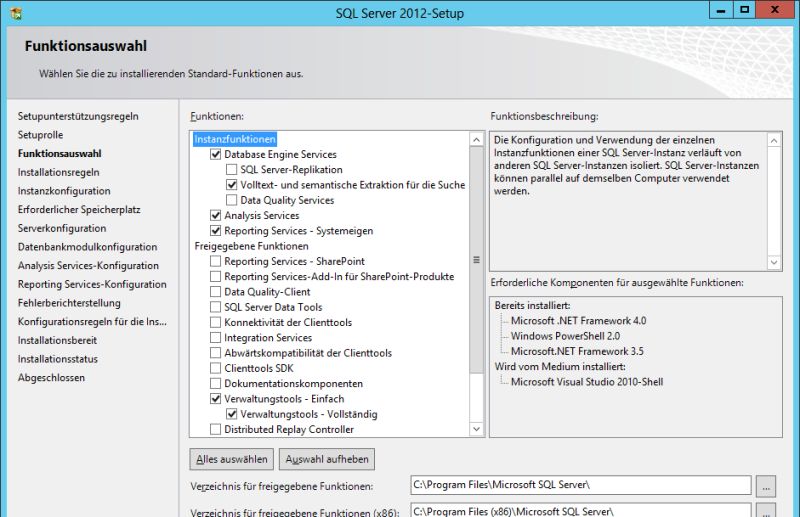Click the SQL Server setup title bar icon

16,12
